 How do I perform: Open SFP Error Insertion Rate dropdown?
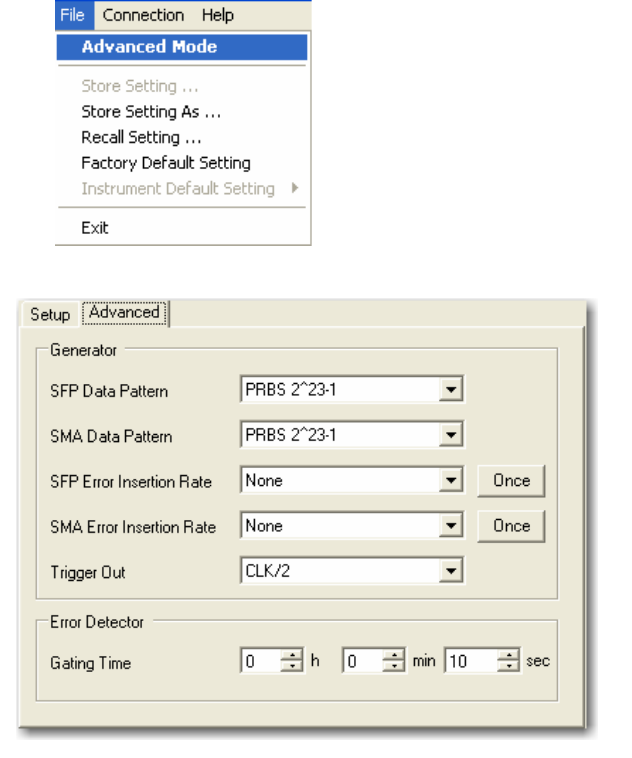click(x=451, y=481)
